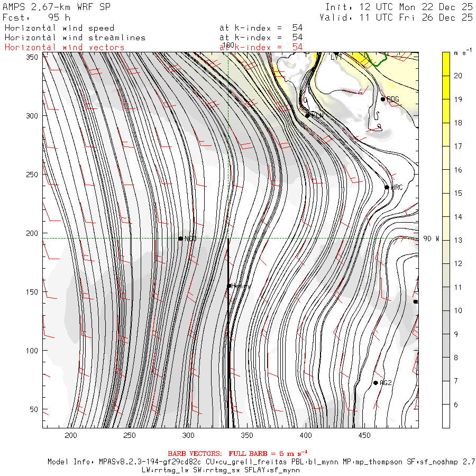The width and height of the screenshot is (476, 476).
Task: Select the ADG station marker dot
Action: point(383,99)
